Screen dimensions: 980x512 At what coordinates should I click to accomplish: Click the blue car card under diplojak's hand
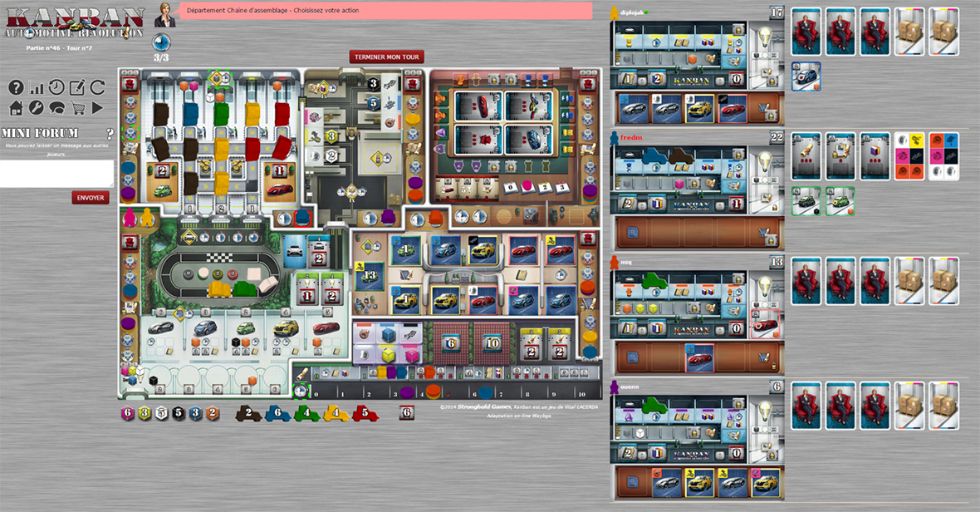tap(806, 76)
